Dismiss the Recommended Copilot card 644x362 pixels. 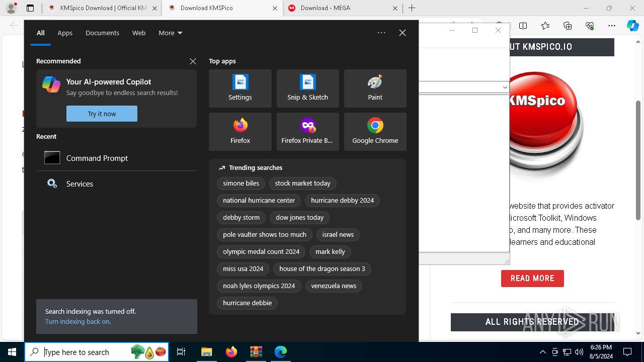click(x=193, y=61)
